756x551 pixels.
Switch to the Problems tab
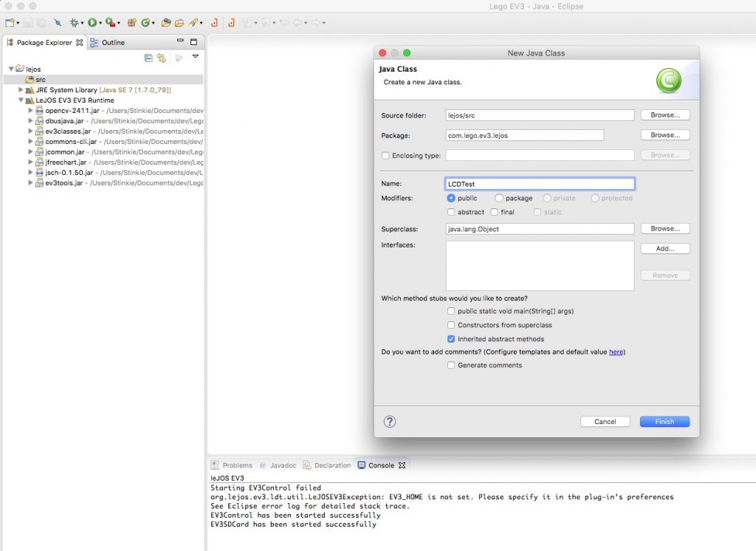pyautogui.click(x=236, y=465)
